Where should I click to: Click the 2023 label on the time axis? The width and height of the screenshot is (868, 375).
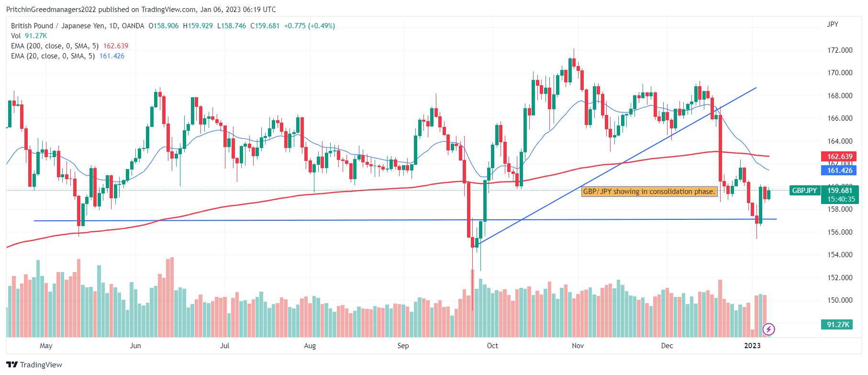[752, 346]
